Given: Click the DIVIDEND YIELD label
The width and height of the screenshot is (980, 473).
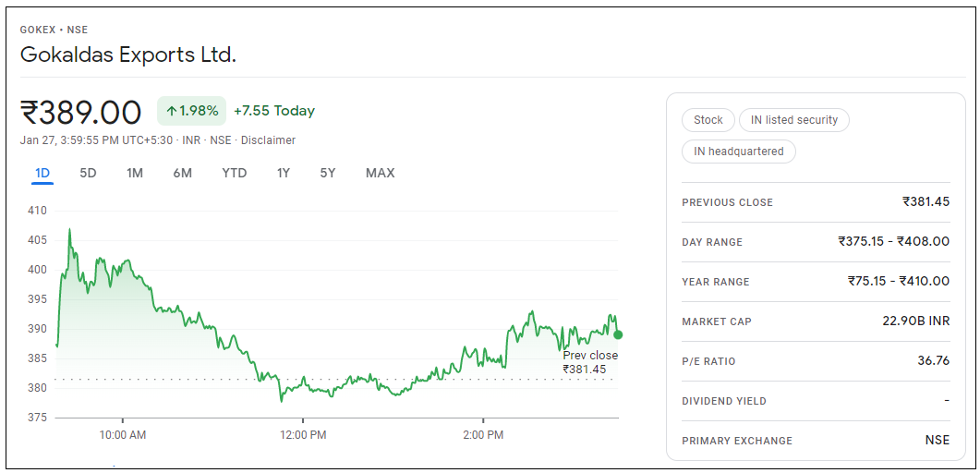Looking at the screenshot, I should click(724, 401).
